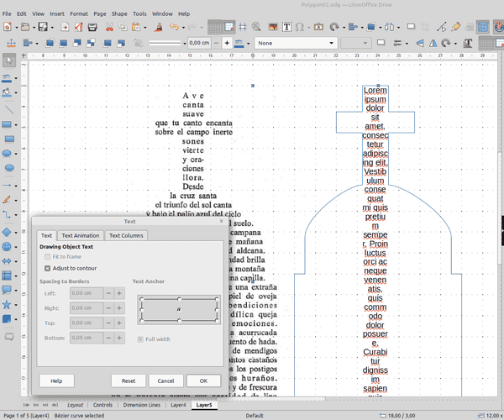Open the Shape menu
Image resolution: width=504 pixels, height=420 pixels.
(119, 13)
